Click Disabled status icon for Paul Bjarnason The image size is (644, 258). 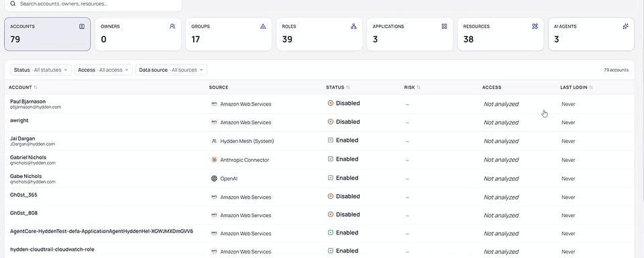(330, 103)
